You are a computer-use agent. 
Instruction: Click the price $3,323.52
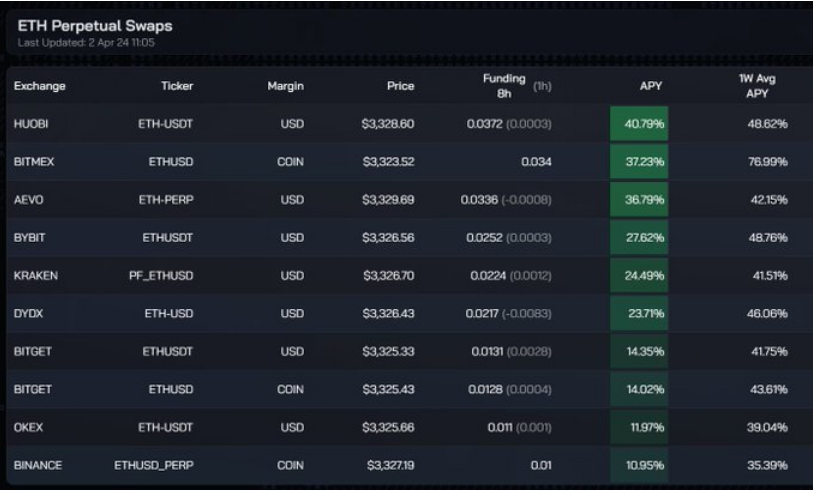[x=388, y=162]
